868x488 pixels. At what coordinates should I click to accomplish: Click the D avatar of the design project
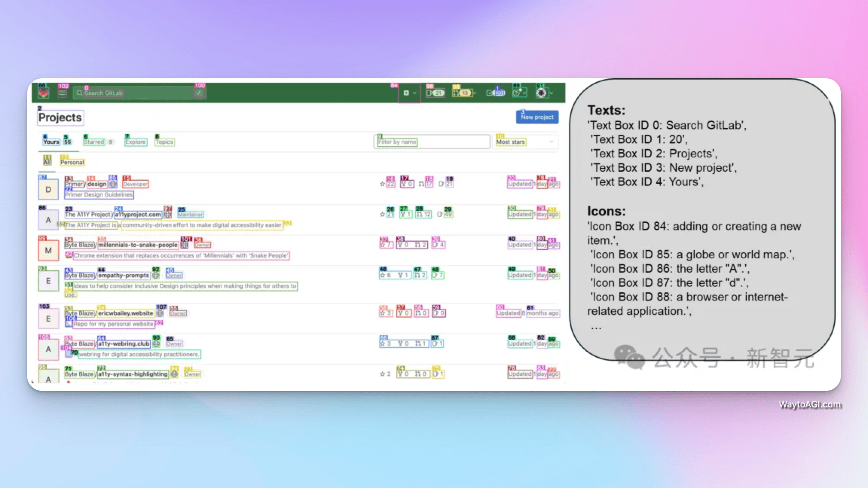(48, 189)
